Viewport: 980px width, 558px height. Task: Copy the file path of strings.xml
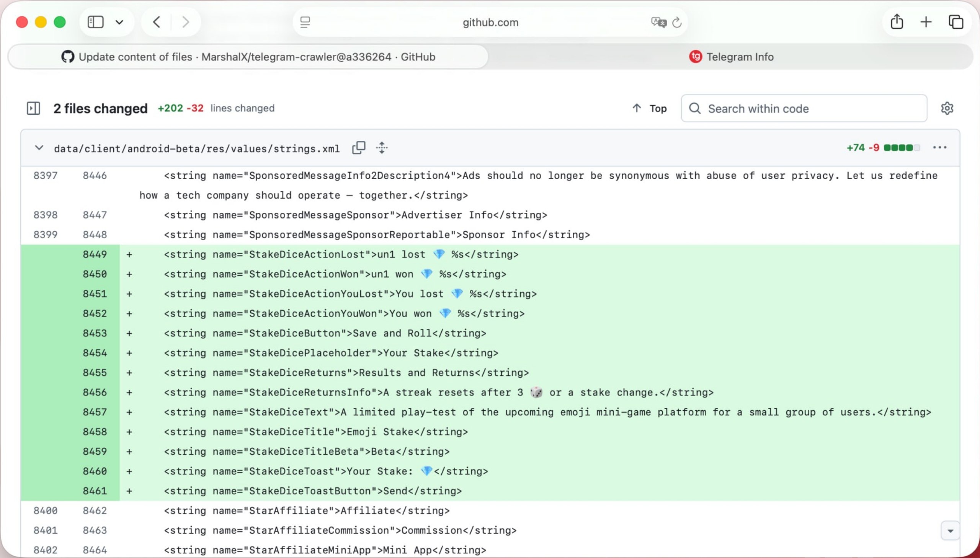click(x=359, y=148)
